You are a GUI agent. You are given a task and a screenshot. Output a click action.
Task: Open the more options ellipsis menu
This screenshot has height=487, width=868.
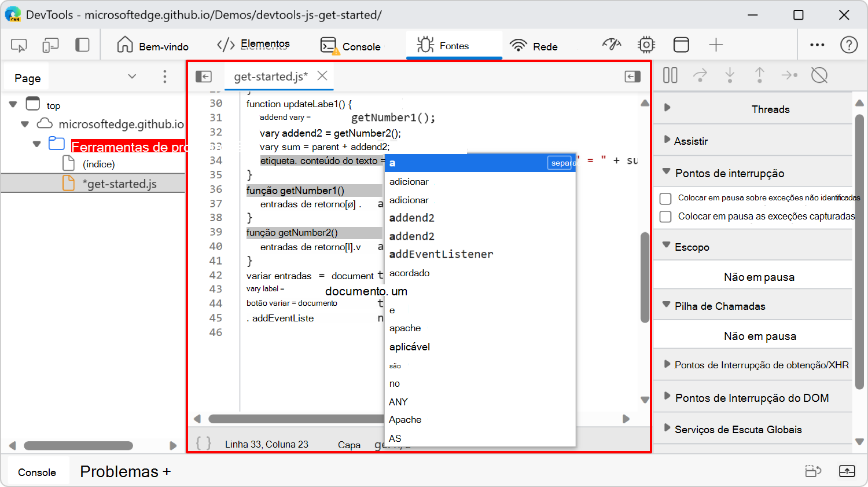(817, 44)
